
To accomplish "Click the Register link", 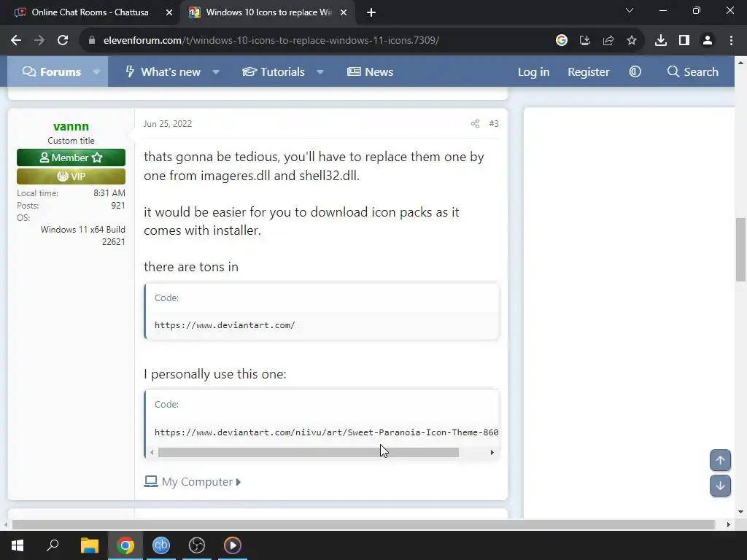I will (x=589, y=72).
